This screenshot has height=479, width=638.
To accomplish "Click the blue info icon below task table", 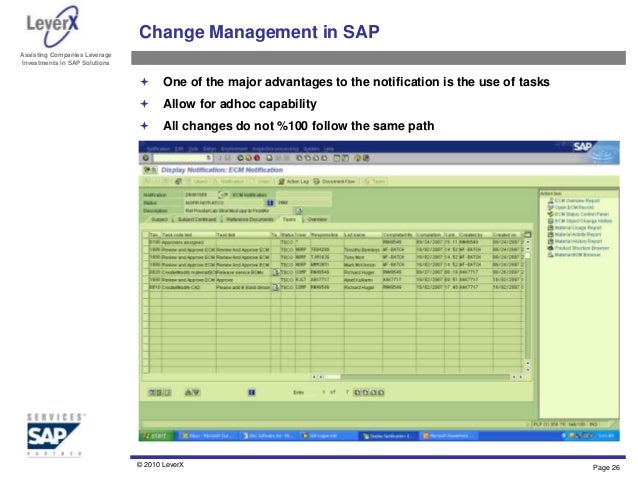I will pos(251,392).
